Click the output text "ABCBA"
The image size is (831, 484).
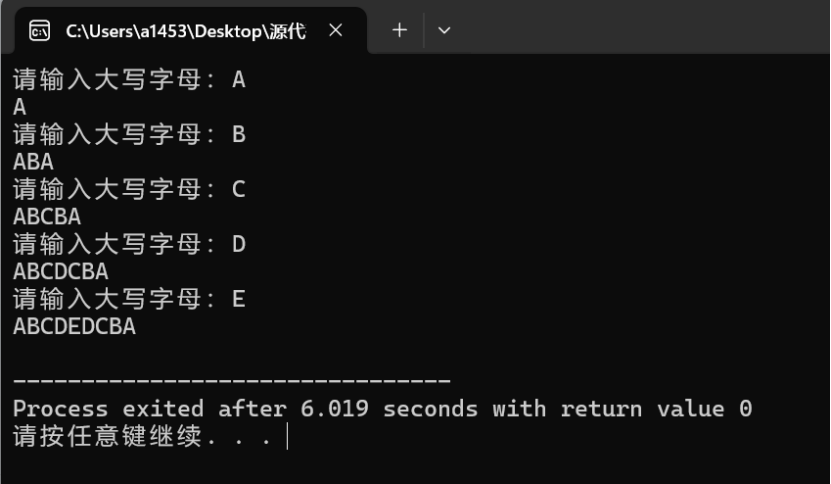pos(47,216)
